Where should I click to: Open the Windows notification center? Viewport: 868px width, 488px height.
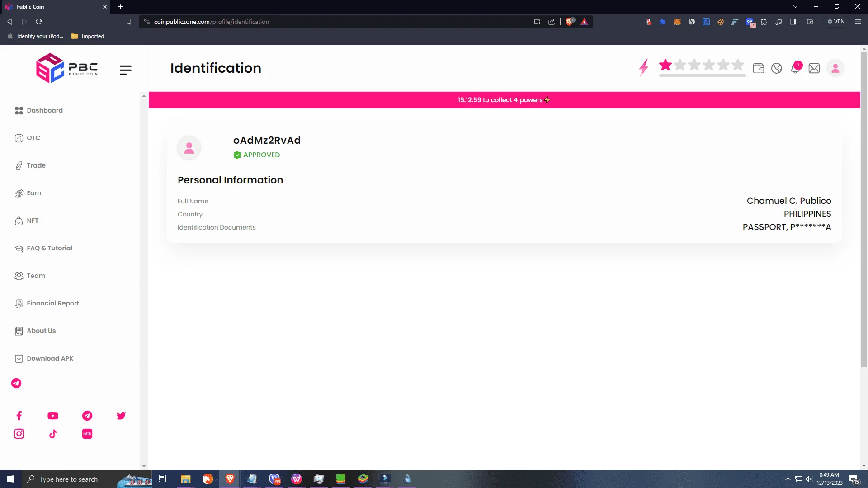point(854,479)
